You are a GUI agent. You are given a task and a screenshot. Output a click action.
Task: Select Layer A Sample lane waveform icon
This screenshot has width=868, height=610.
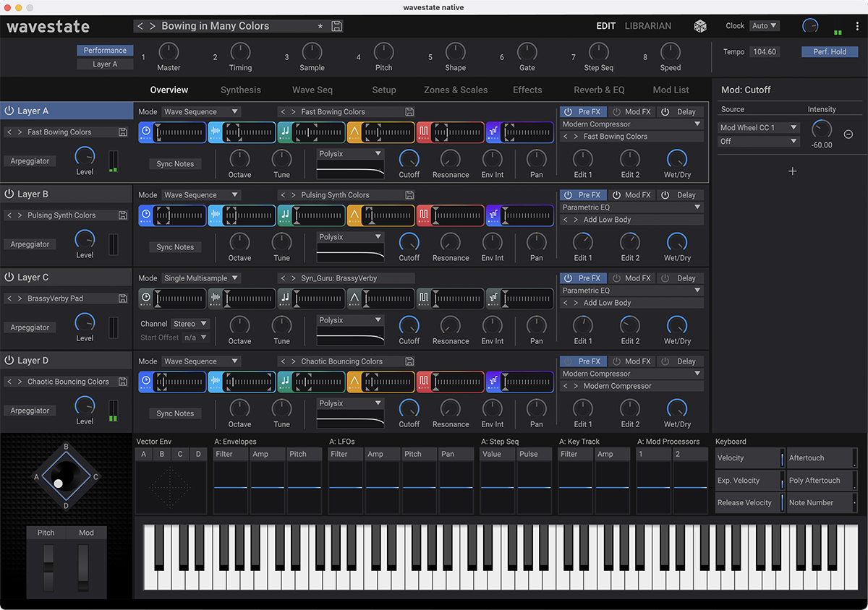pos(216,132)
